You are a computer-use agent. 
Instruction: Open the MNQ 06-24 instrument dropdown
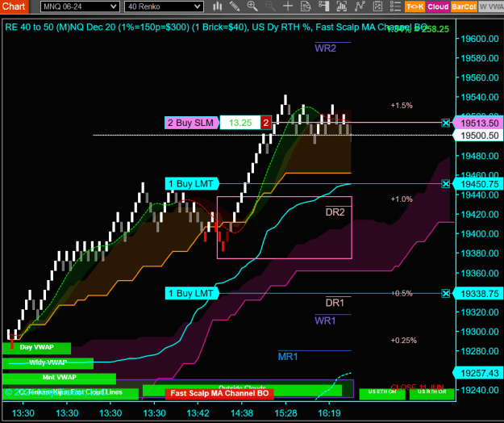tap(80, 6)
